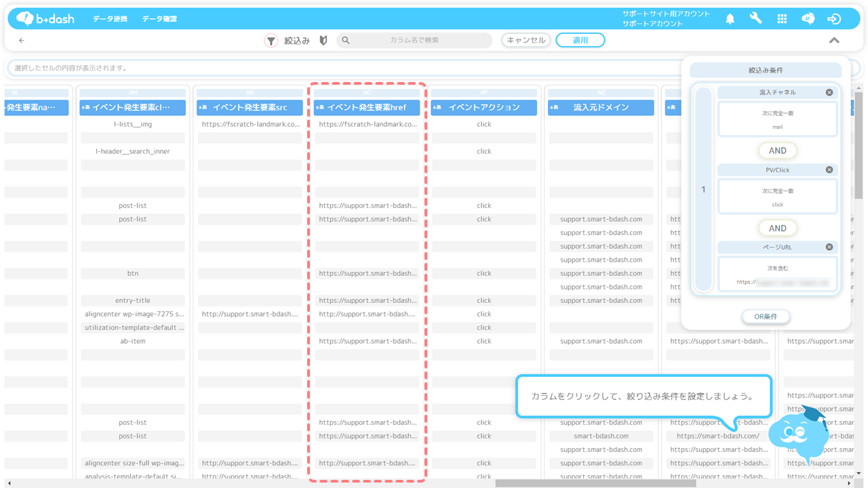
Task: Click the group number 1 bar
Action: (703, 189)
